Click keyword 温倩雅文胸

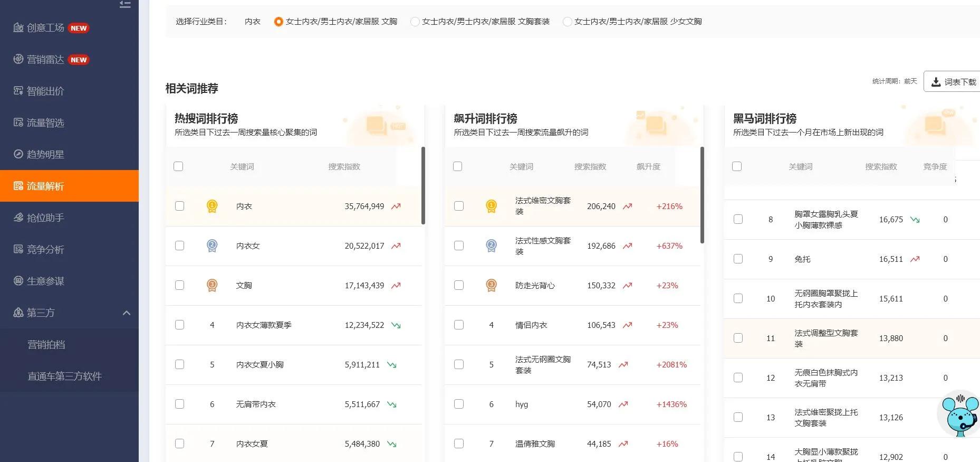pos(535,444)
